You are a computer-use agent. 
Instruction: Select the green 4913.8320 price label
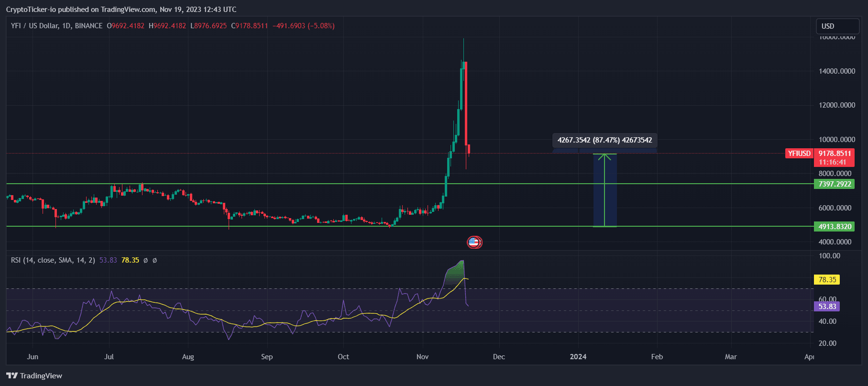coord(834,226)
